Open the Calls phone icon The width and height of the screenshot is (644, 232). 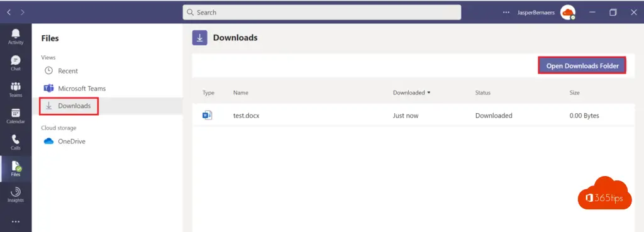pos(16,142)
